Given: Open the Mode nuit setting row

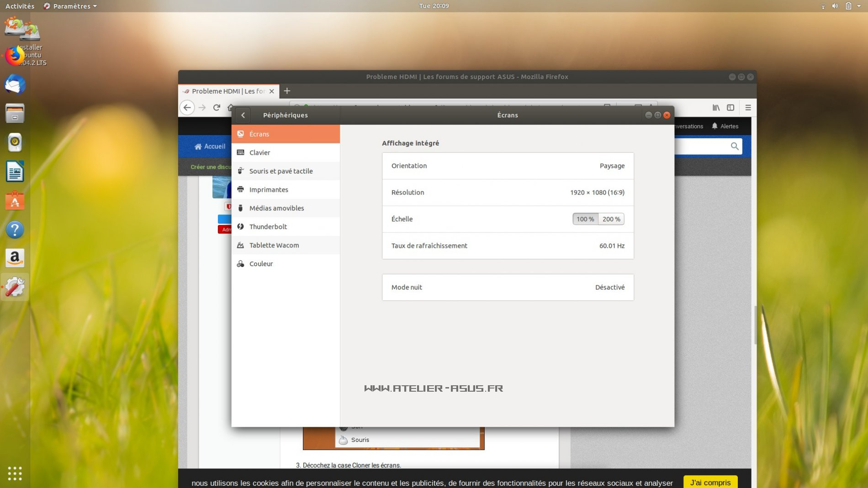Looking at the screenshot, I should pos(508,287).
